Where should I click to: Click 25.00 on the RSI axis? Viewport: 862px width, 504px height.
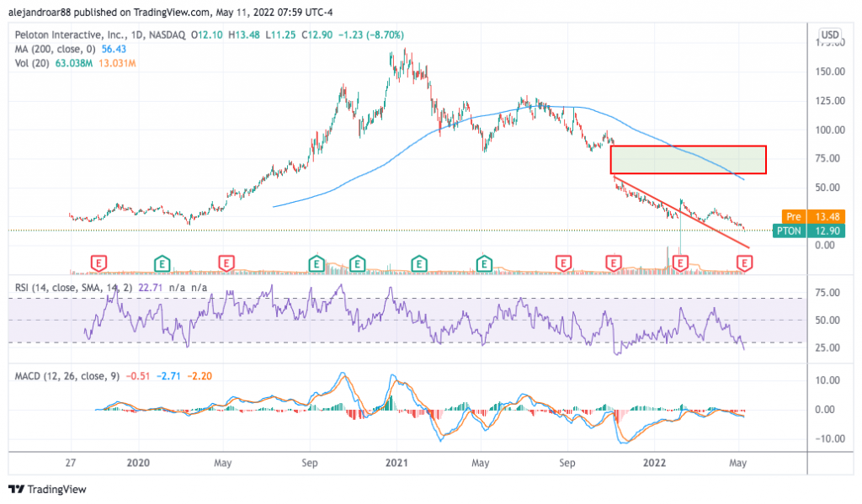tap(828, 347)
